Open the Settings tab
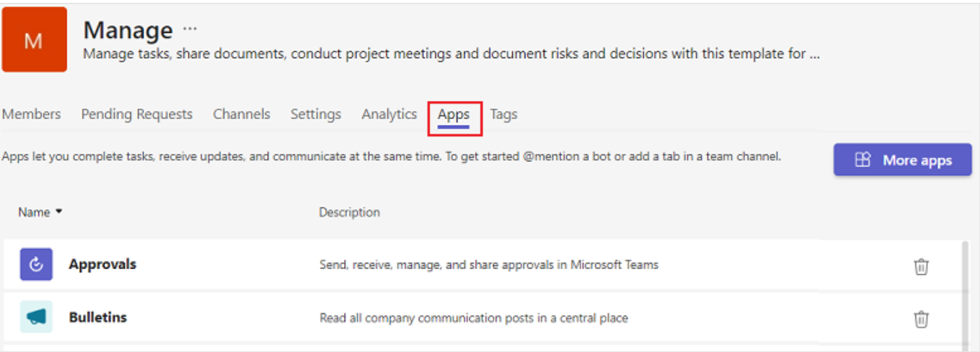980x352 pixels. pyautogui.click(x=316, y=114)
